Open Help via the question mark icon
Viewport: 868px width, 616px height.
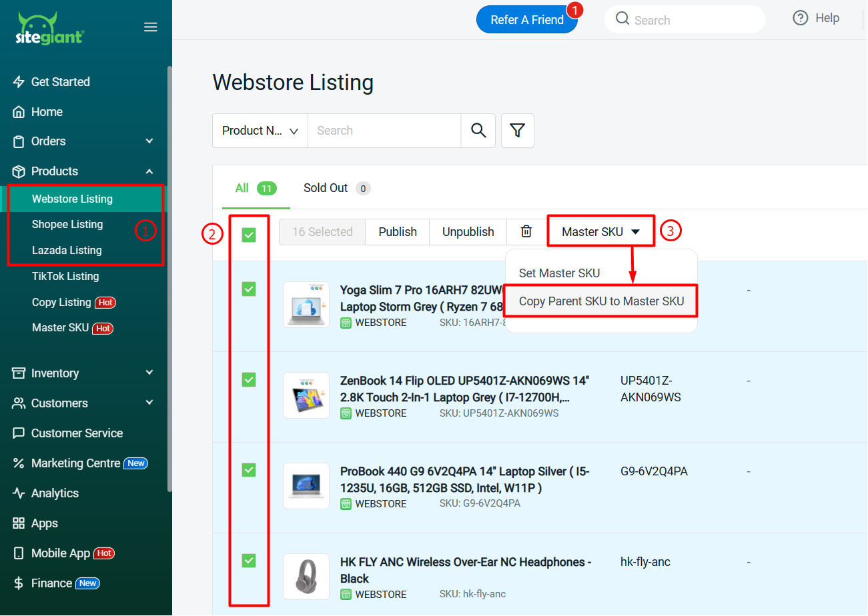pos(801,19)
